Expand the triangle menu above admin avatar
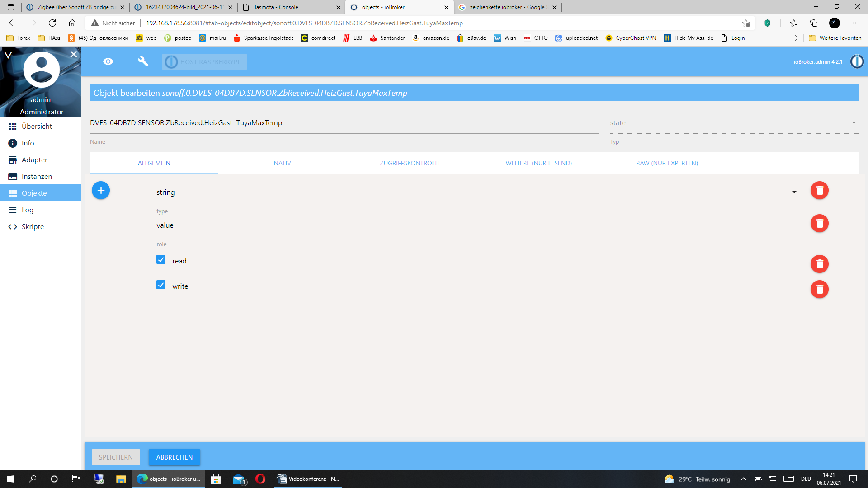Image resolution: width=868 pixels, height=488 pixels. (8, 55)
